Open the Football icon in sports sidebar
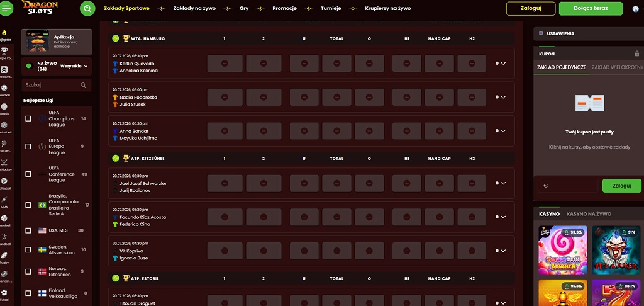Image resolution: width=644 pixels, height=306 pixels. pos(4,88)
